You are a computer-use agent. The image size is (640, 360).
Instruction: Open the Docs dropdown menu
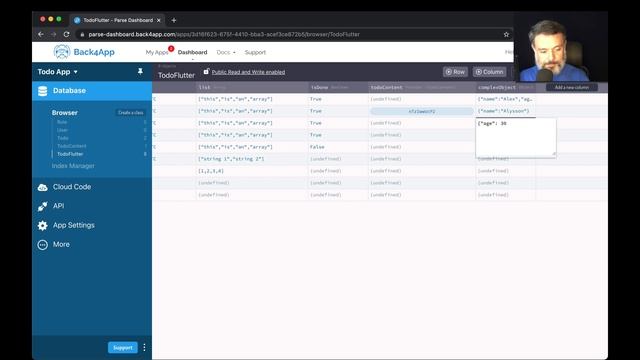226,52
